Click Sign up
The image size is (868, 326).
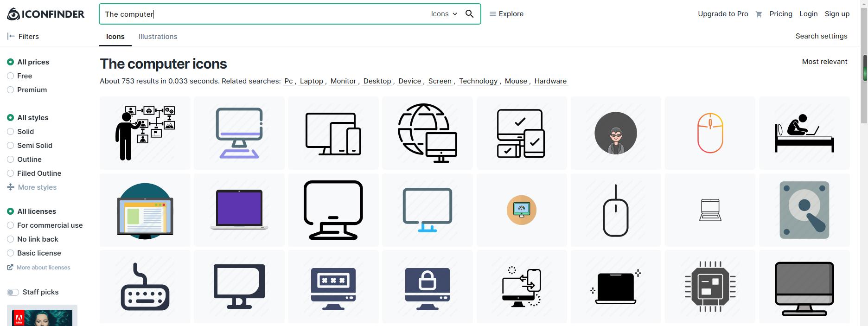click(837, 14)
